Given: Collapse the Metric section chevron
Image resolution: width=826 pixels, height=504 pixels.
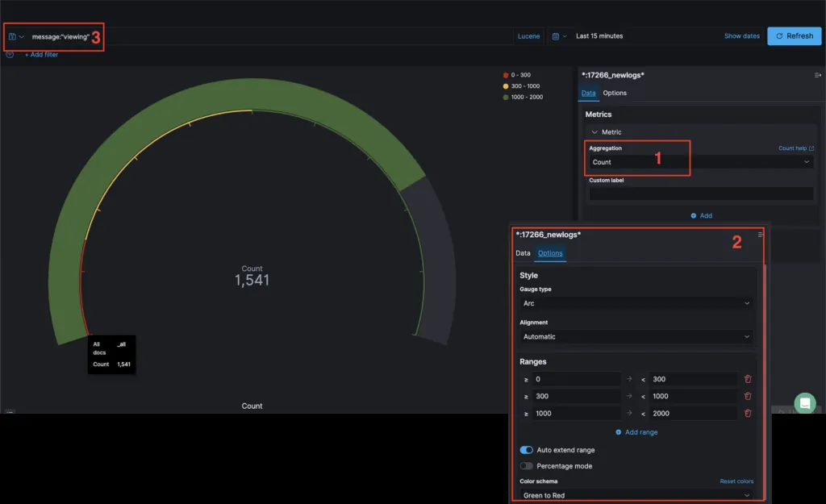Looking at the screenshot, I should pyautogui.click(x=594, y=132).
